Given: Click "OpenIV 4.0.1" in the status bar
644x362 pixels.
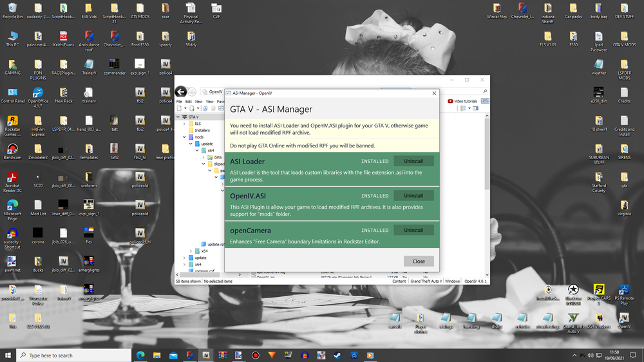Looking at the screenshot, I should point(475,281).
